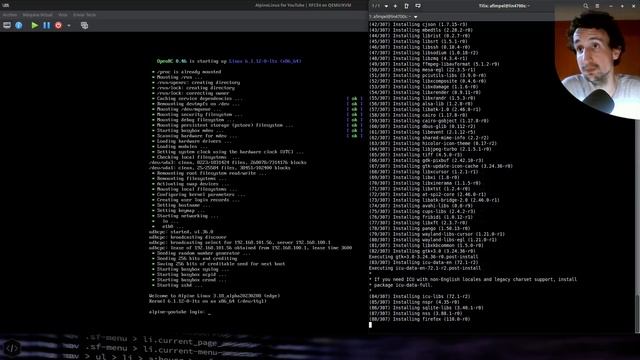
Task: Open virtual hardware details info icon
Action: point(19,25)
